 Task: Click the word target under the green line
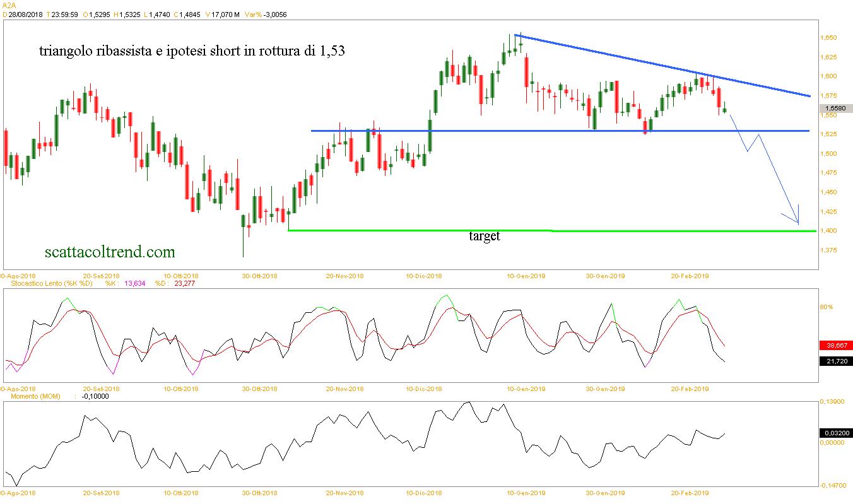click(485, 237)
